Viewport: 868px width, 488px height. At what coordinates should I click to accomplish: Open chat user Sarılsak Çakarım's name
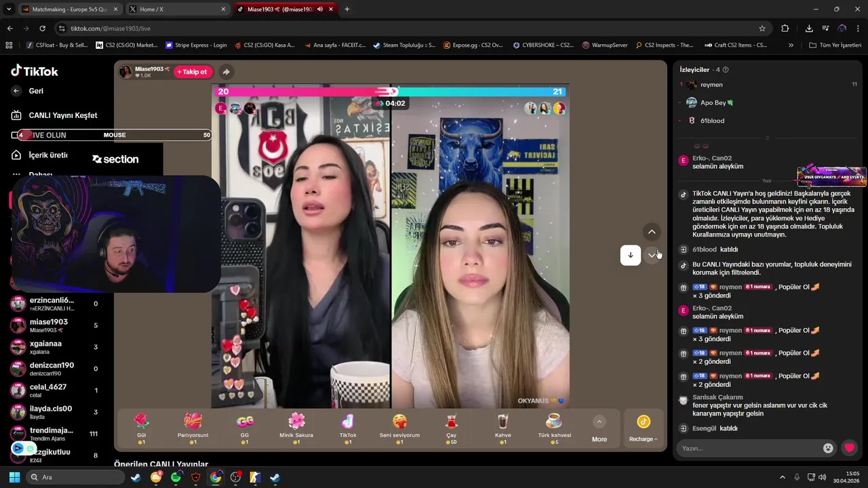click(717, 397)
